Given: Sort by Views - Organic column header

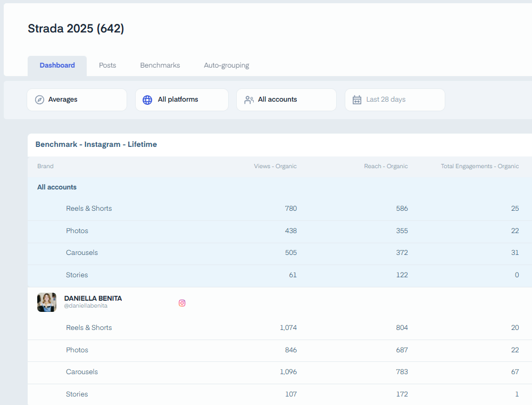Looking at the screenshot, I should pos(275,167).
